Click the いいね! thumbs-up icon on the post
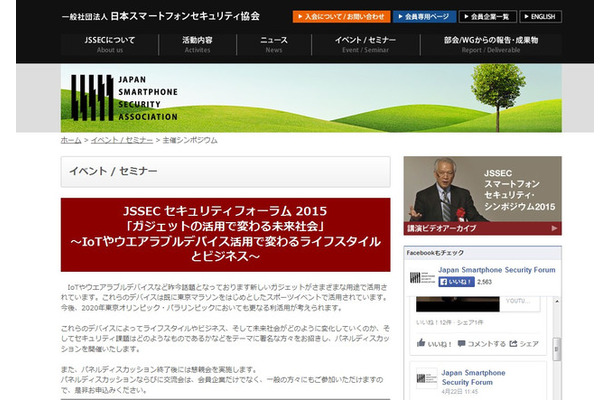Image resolution: width=610 pixels, height=400 pixels. coord(421,343)
